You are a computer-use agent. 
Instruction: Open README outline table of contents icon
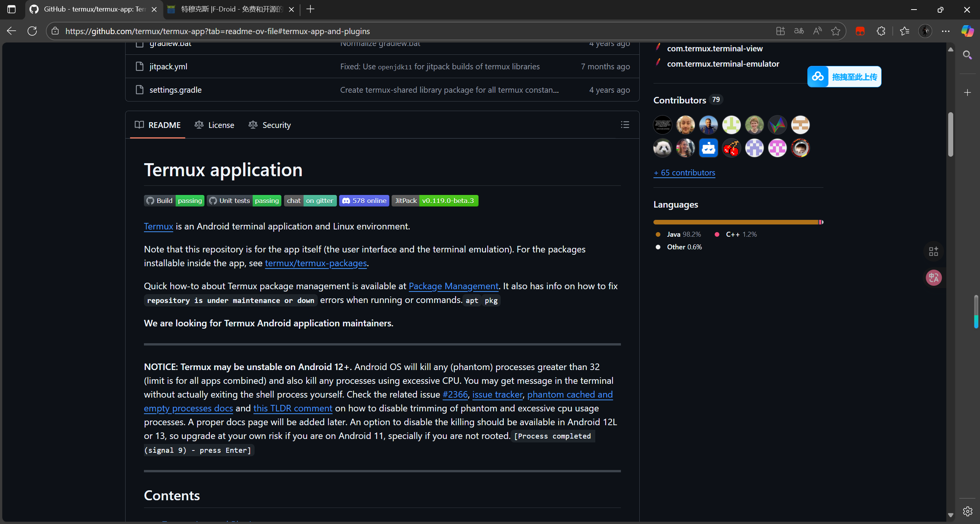point(625,125)
